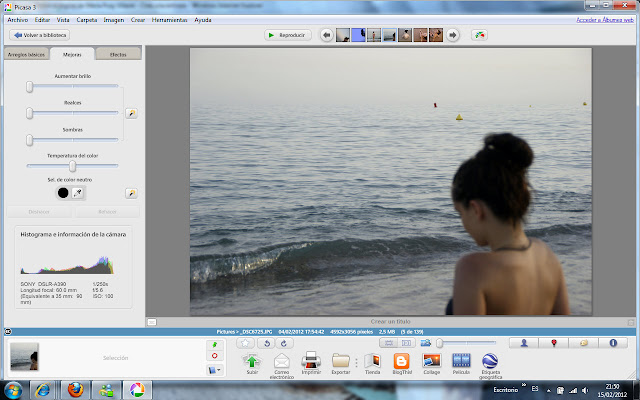Click selection tray photo thumbnail
Screen dimensions: 640x400
pyautogui.click(x=24, y=356)
